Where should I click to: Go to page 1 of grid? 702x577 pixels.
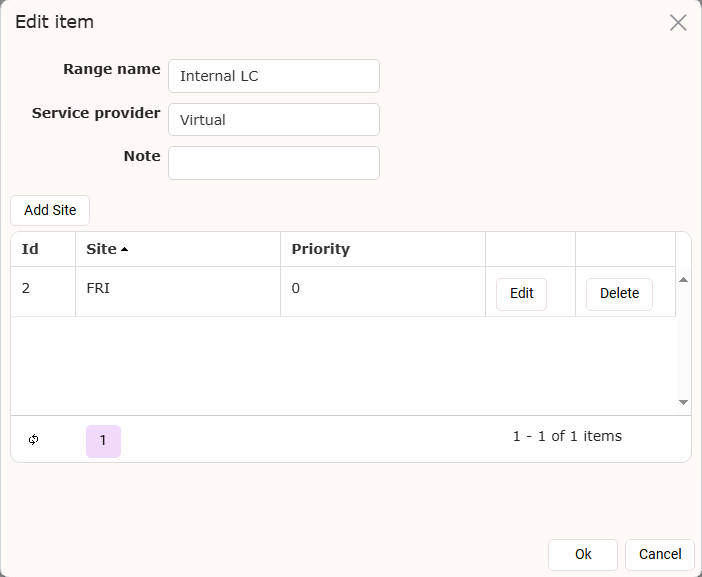point(103,441)
